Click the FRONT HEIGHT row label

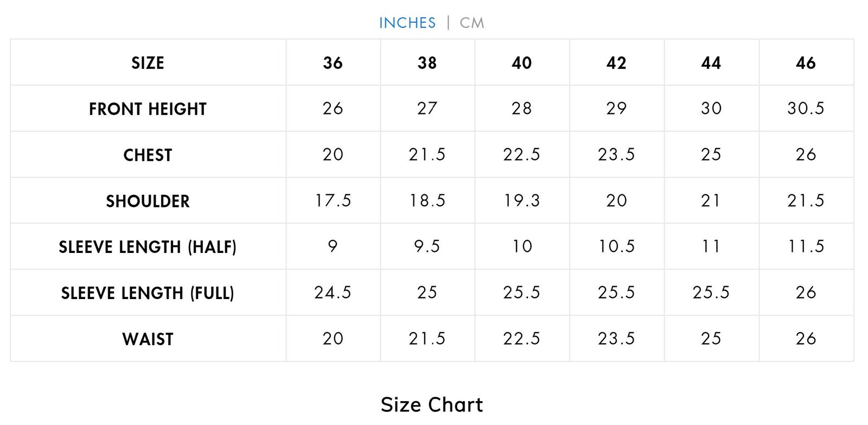pyautogui.click(x=148, y=109)
